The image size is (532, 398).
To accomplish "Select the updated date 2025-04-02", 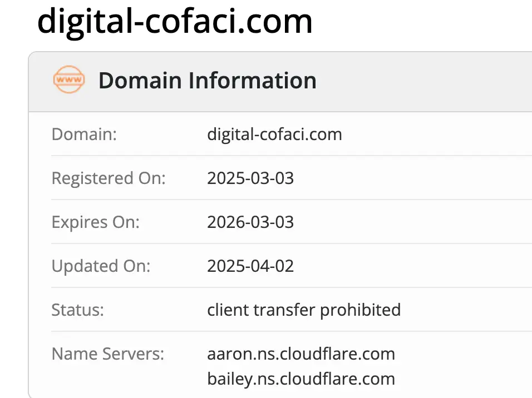I will [250, 266].
